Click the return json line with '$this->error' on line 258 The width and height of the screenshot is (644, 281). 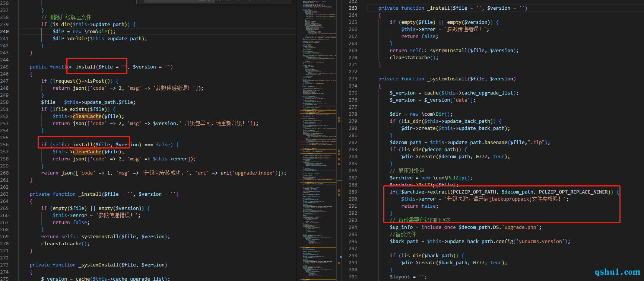(x=124, y=159)
